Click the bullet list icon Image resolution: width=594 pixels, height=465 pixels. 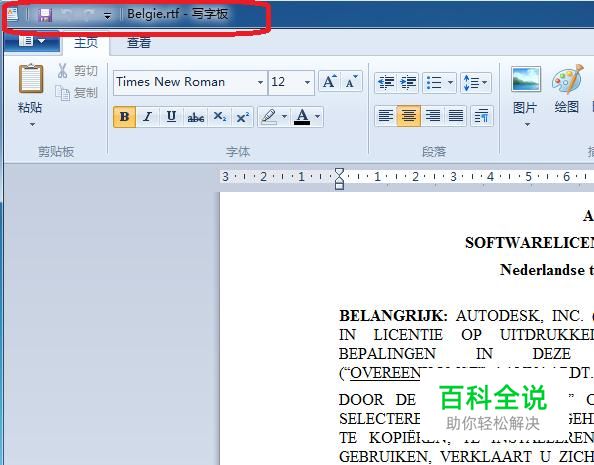tap(434, 82)
